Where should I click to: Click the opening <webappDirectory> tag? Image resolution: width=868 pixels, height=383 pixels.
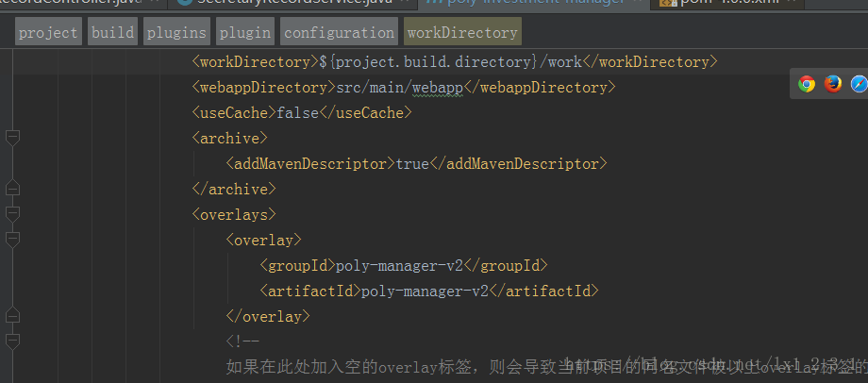(264, 88)
